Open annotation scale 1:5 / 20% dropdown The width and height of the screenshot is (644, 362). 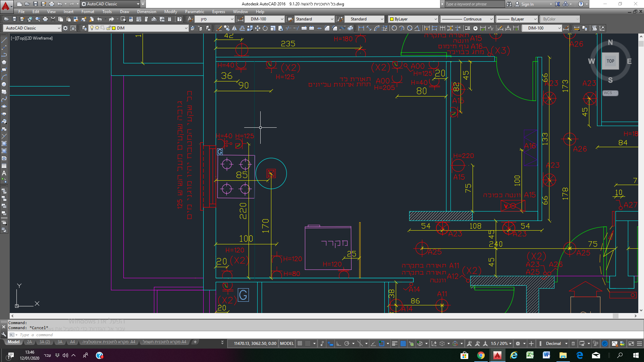[x=501, y=343]
